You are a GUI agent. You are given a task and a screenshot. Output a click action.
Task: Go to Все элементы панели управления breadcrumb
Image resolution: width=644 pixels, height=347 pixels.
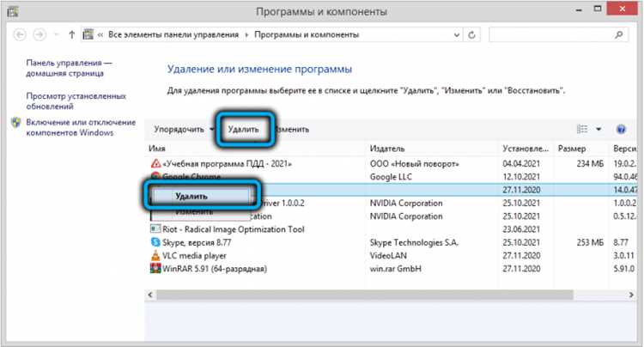tap(173, 35)
